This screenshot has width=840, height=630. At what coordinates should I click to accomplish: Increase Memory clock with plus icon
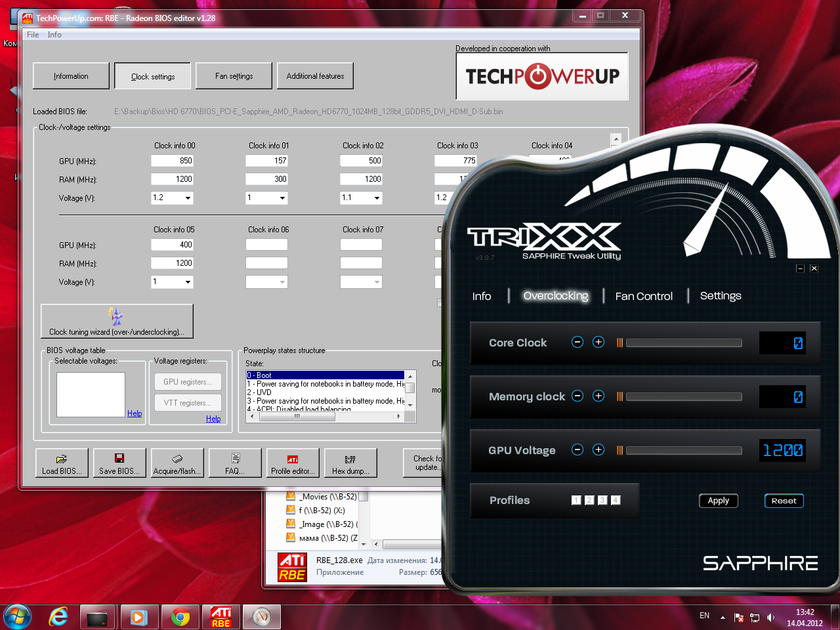tap(598, 396)
